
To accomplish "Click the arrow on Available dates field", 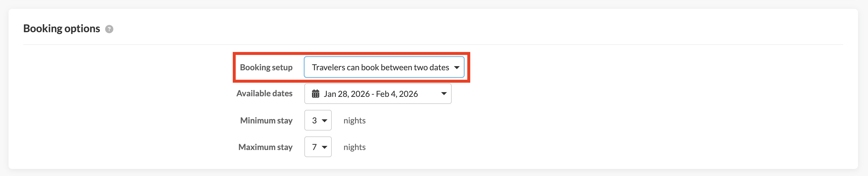I will [444, 94].
